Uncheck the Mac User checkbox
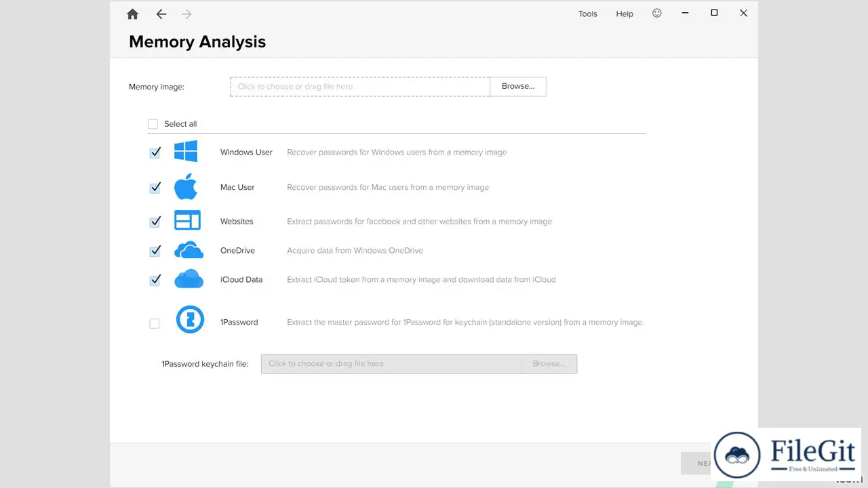868x488 pixels. (x=155, y=188)
